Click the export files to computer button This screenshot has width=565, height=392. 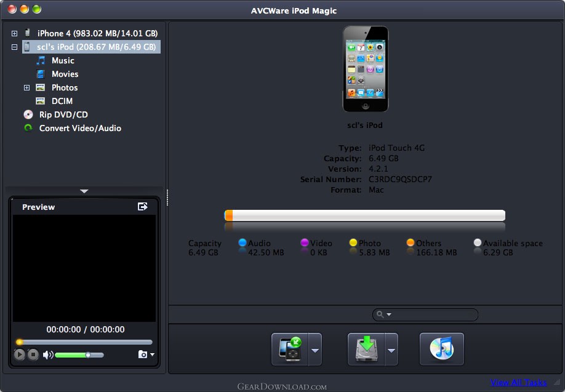click(366, 349)
